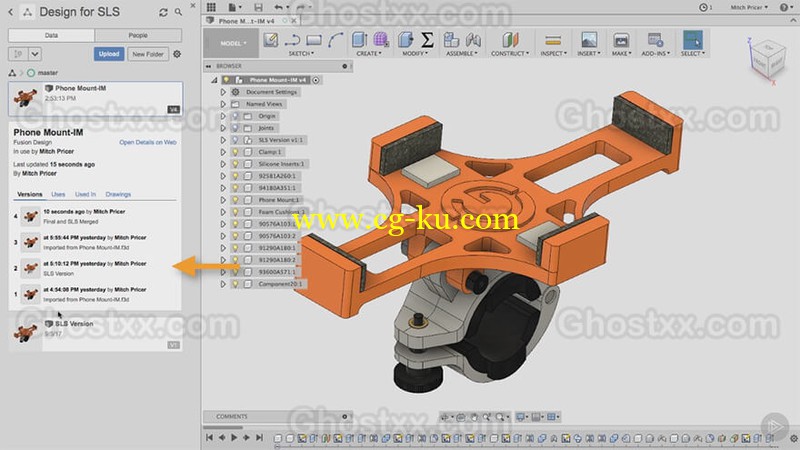Switch to the People tab

pos(138,35)
